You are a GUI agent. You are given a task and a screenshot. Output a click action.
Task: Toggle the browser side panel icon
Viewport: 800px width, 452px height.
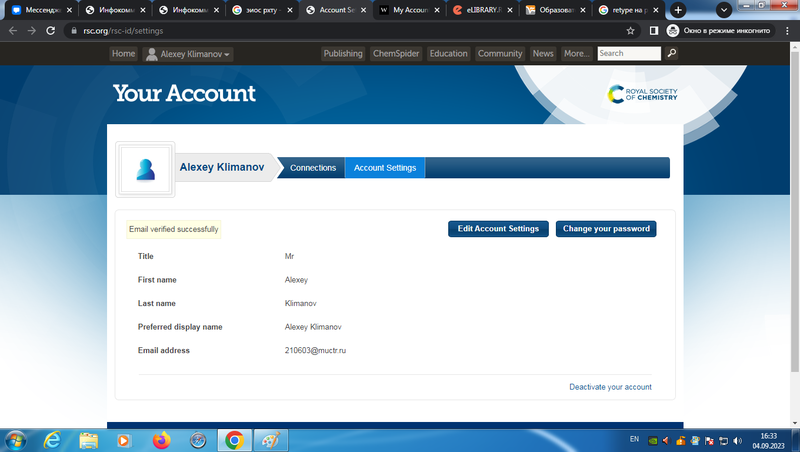click(653, 31)
